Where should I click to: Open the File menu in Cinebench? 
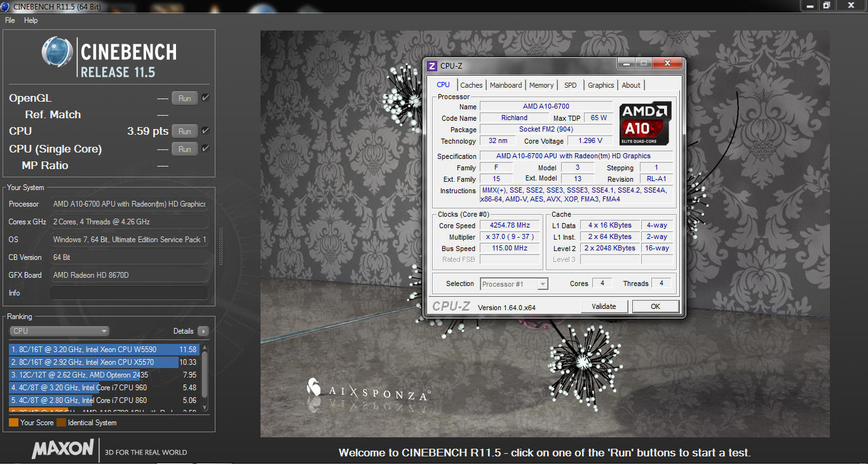point(10,20)
